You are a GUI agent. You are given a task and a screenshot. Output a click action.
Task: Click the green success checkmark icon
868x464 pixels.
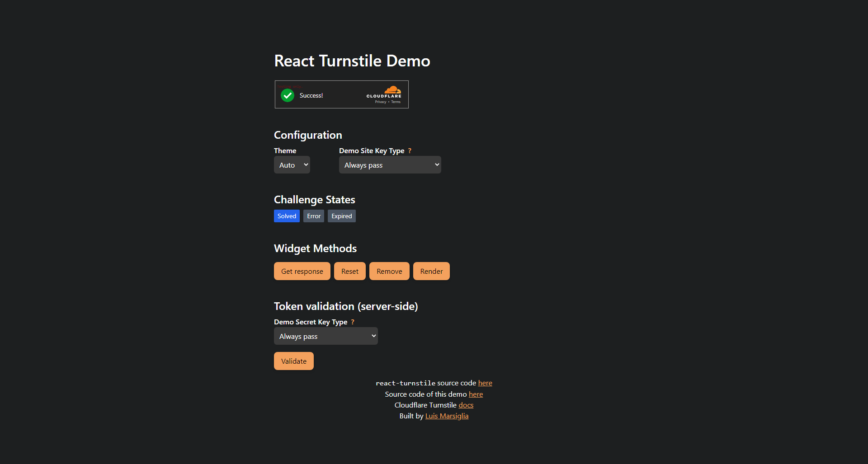288,95
